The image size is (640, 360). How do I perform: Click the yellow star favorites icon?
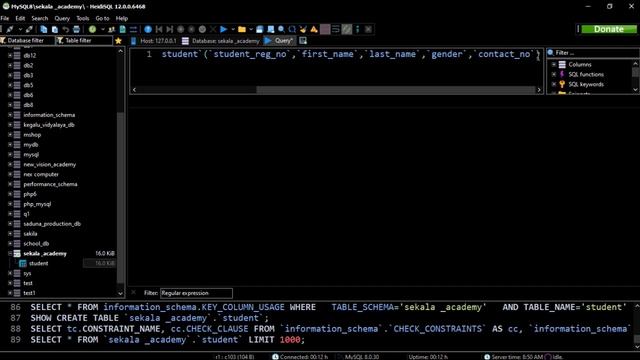click(x=118, y=41)
